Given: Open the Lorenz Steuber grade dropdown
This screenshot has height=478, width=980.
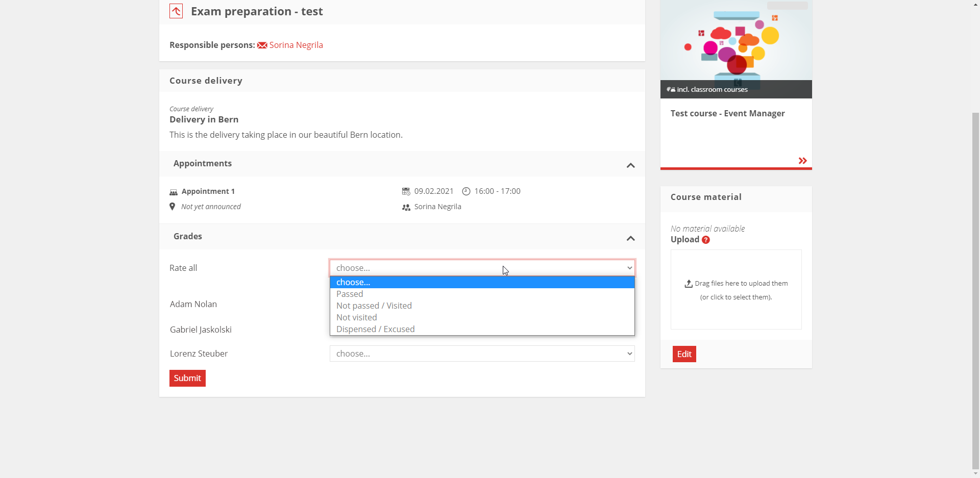Looking at the screenshot, I should coord(482,354).
